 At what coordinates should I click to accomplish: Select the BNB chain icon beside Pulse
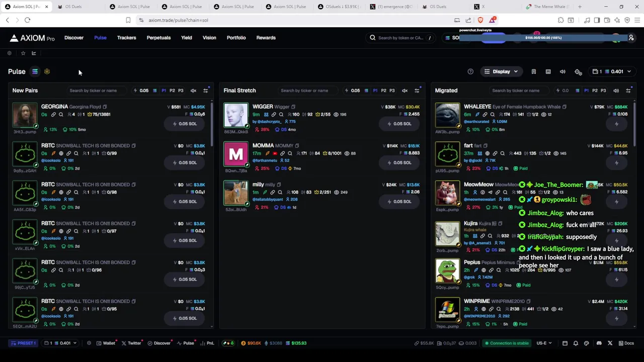pos(47,71)
